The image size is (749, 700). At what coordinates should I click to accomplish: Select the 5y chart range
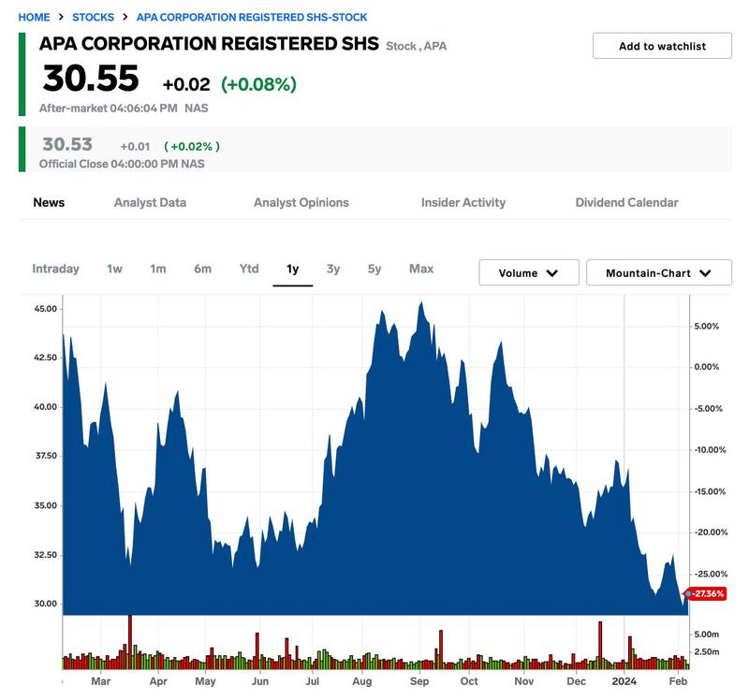(x=374, y=269)
